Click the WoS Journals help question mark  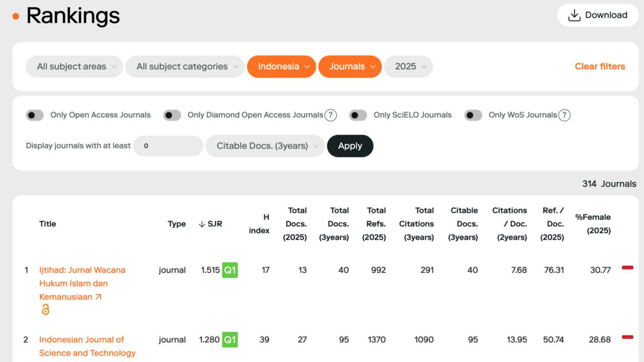coord(565,115)
